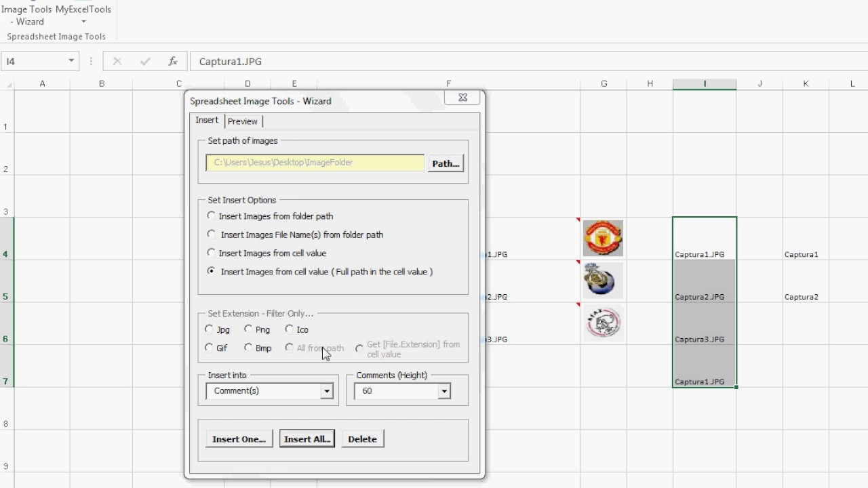This screenshot has height=488, width=868.
Task: Select cell containing Captura3.JPG in column I
Action: [705, 324]
